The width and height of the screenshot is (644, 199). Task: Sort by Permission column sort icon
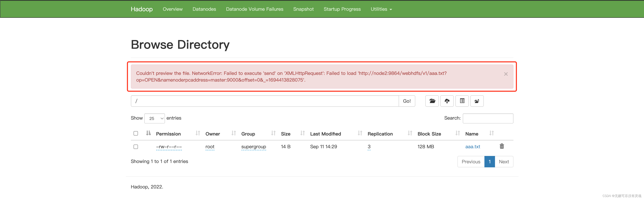tap(197, 133)
